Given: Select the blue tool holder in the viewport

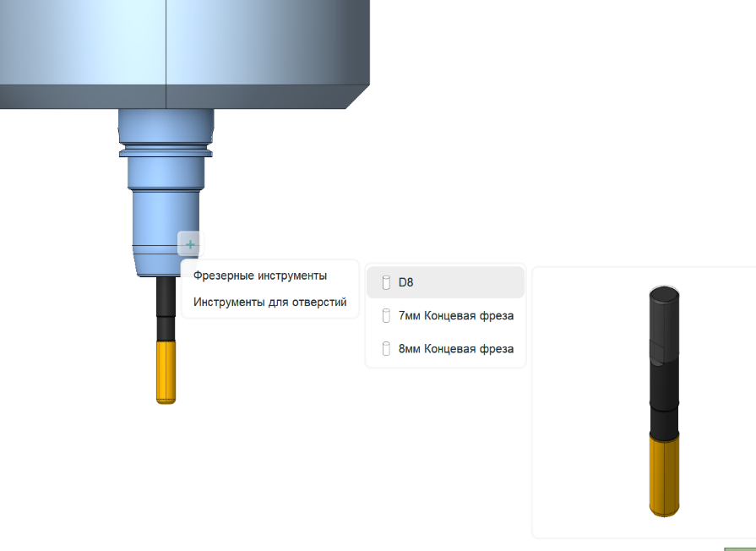Looking at the screenshot, I should point(166,193).
